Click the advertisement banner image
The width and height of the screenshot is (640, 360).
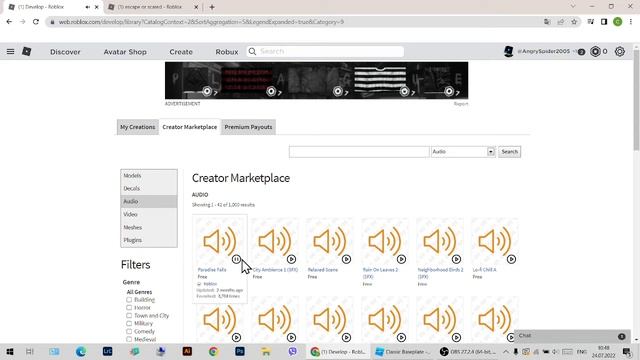pyautogui.click(x=316, y=80)
